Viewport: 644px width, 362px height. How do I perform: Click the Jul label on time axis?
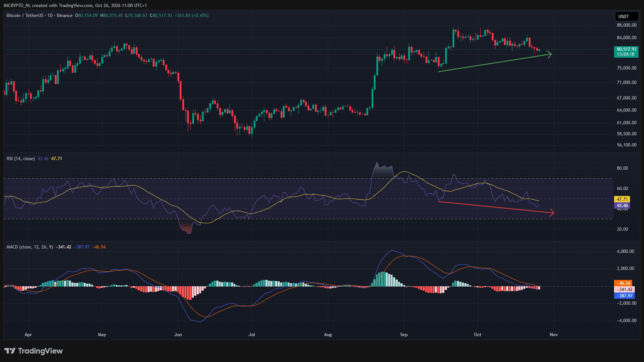252,335
